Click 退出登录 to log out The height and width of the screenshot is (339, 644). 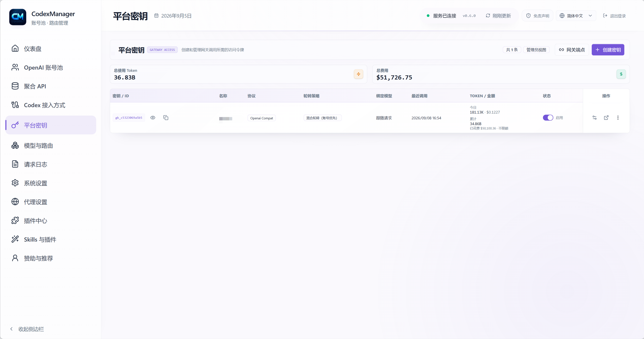(614, 16)
